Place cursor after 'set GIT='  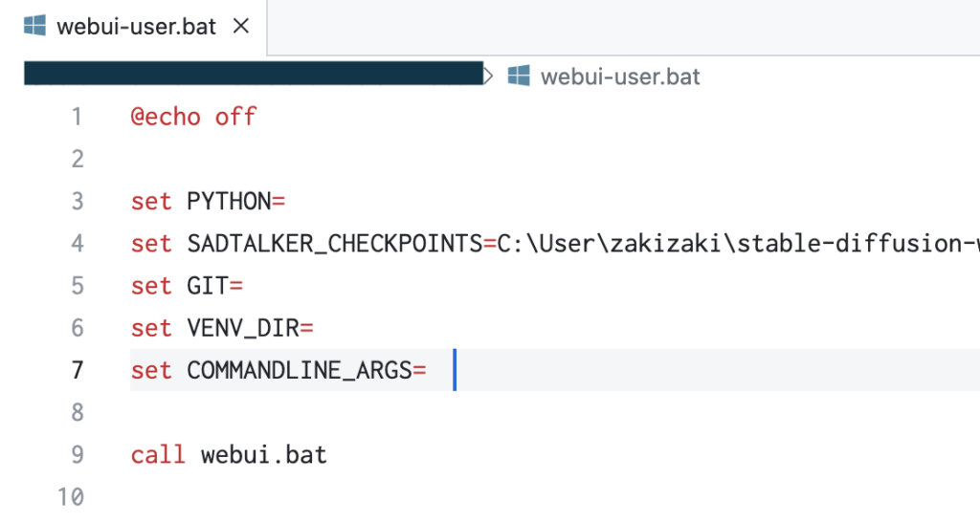[x=245, y=286]
